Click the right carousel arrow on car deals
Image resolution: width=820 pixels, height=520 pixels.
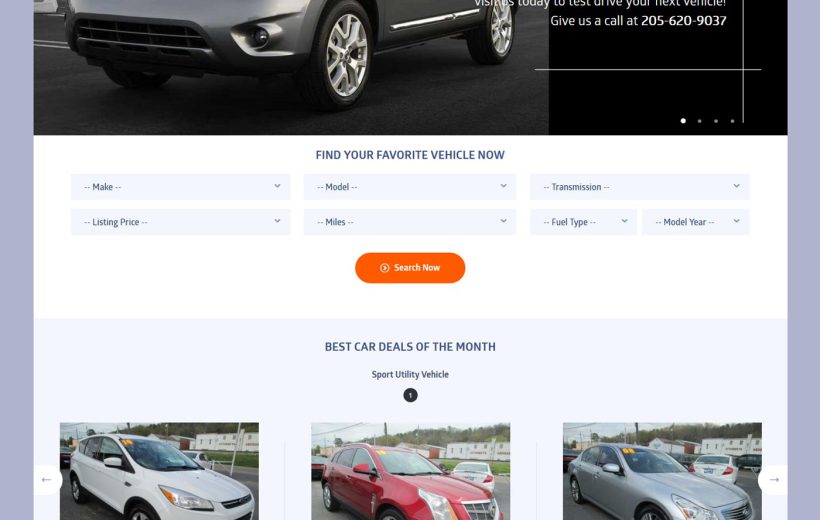773,480
